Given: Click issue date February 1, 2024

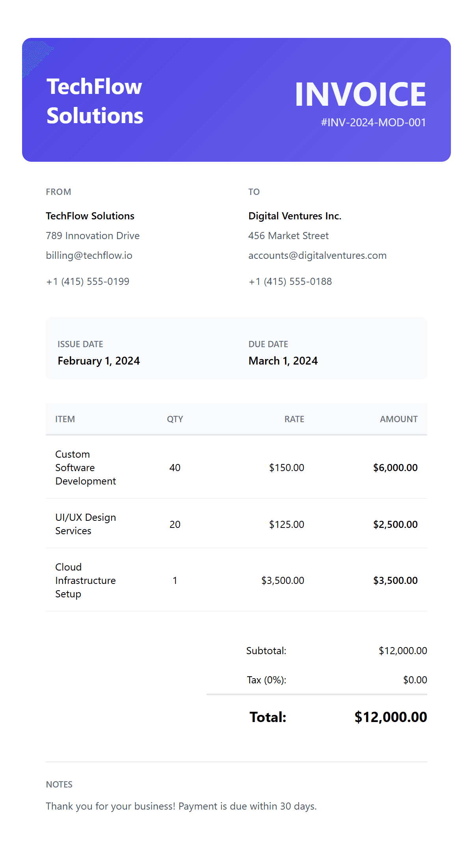Looking at the screenshot, I should pyautogui.click(x=99, y=361).
